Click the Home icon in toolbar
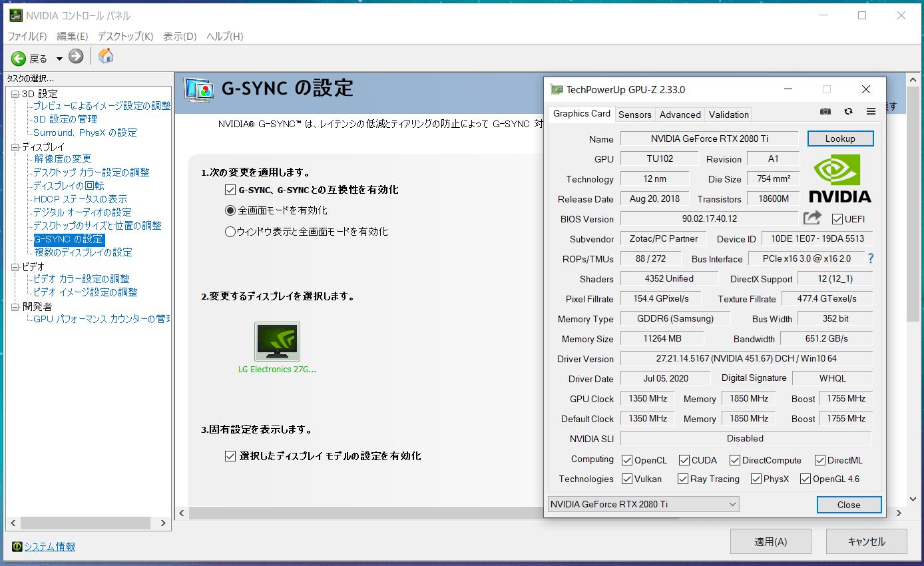The height and width of the screenshot is (566, 924). tap(105, 56)
